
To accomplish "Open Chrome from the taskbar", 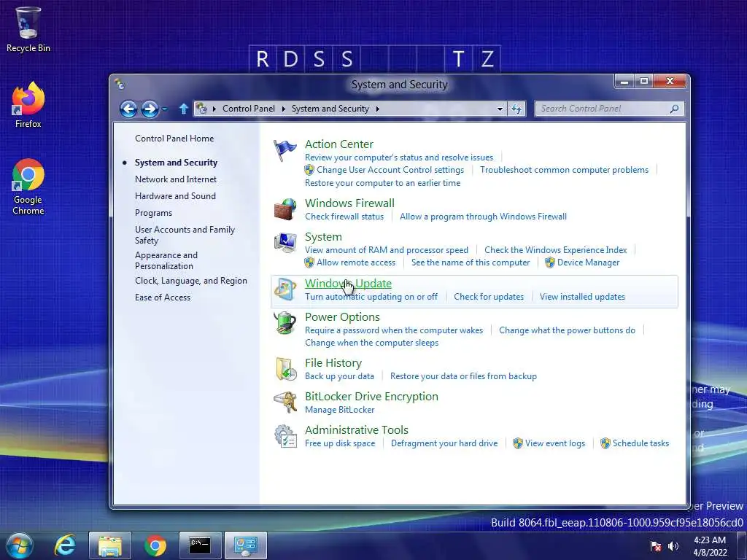I will click(155, 545).
